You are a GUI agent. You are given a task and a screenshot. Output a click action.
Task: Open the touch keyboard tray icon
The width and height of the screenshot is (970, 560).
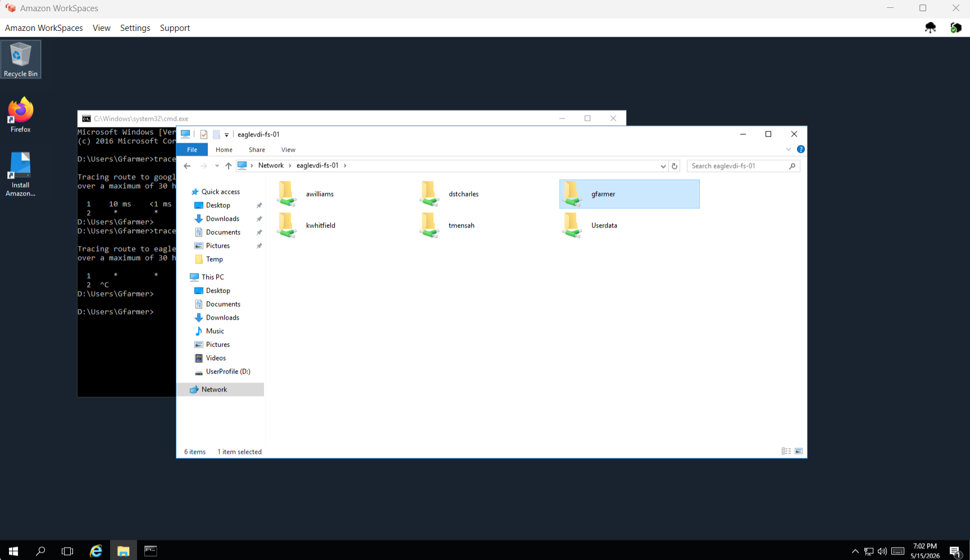point(898,551)
